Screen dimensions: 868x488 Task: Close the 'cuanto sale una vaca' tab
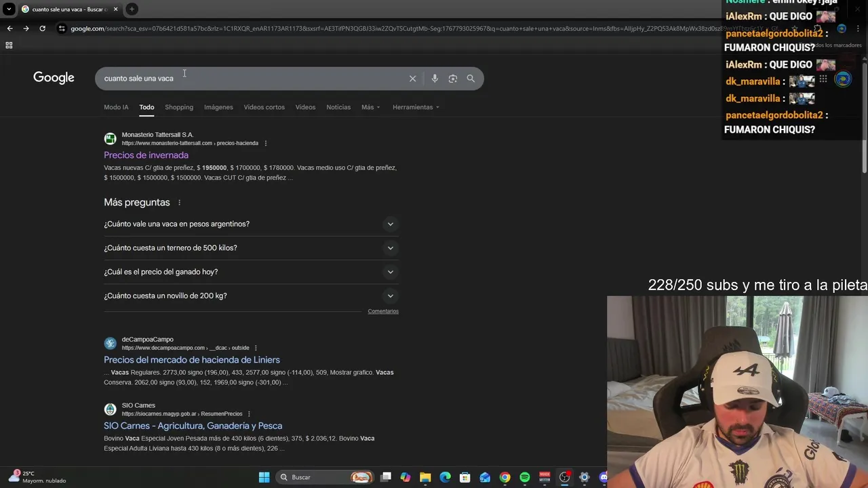coord(115,9)
